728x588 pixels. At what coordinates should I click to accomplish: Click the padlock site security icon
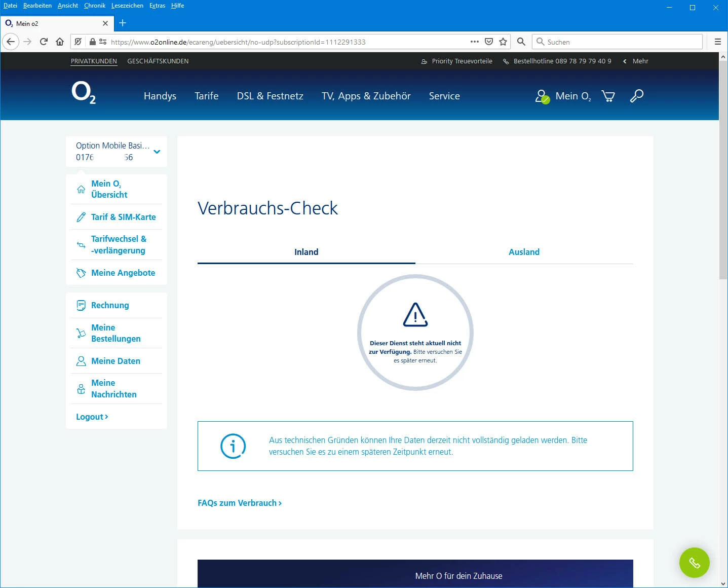pos(93,42)
